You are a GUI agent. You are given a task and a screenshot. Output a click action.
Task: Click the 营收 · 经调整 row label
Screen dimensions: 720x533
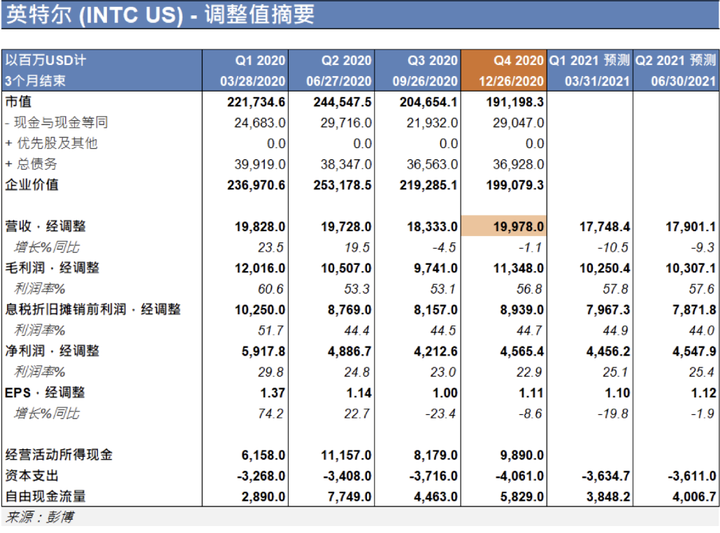point(45,226)
